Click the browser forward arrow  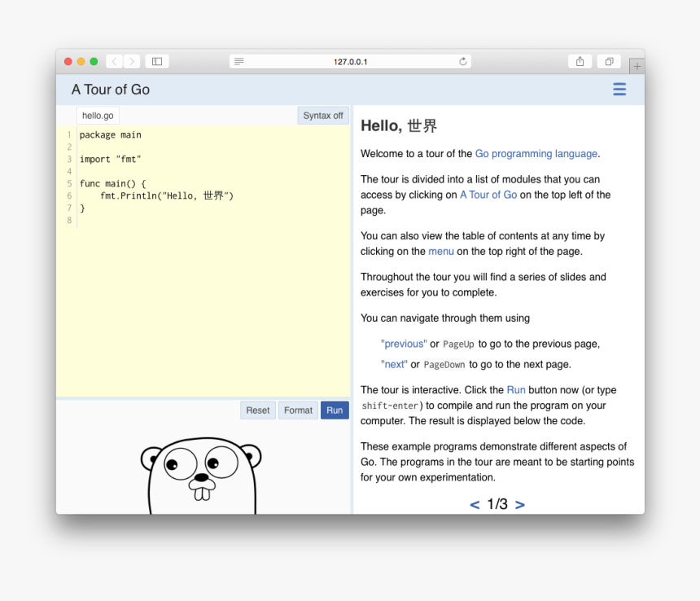click(x=132, y=61)
